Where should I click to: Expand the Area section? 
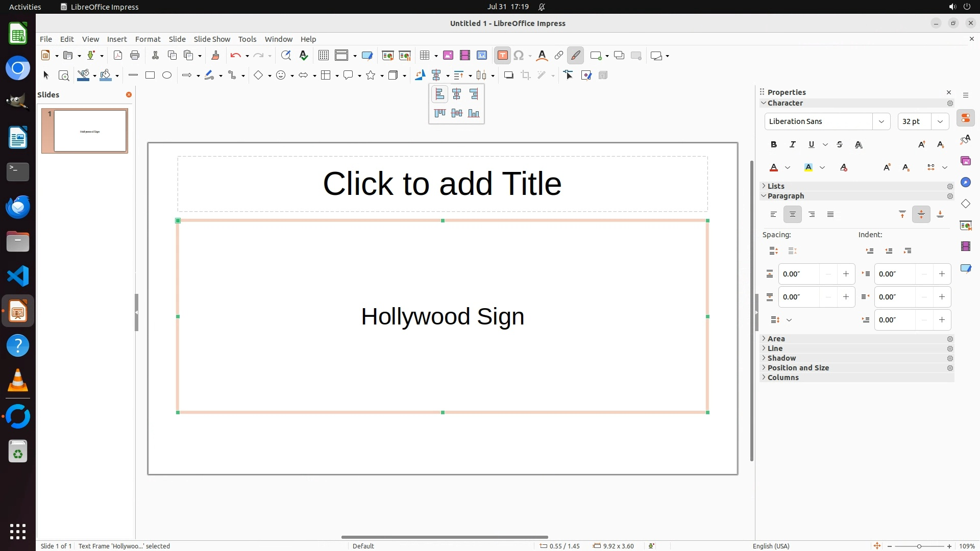pyautogui.click(x=776, y=339)
